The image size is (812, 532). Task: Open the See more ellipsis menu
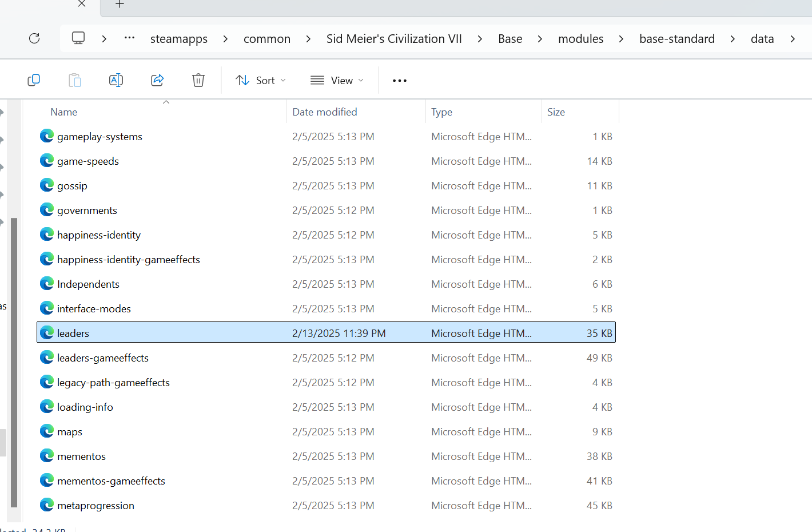(x=400, y=81)
